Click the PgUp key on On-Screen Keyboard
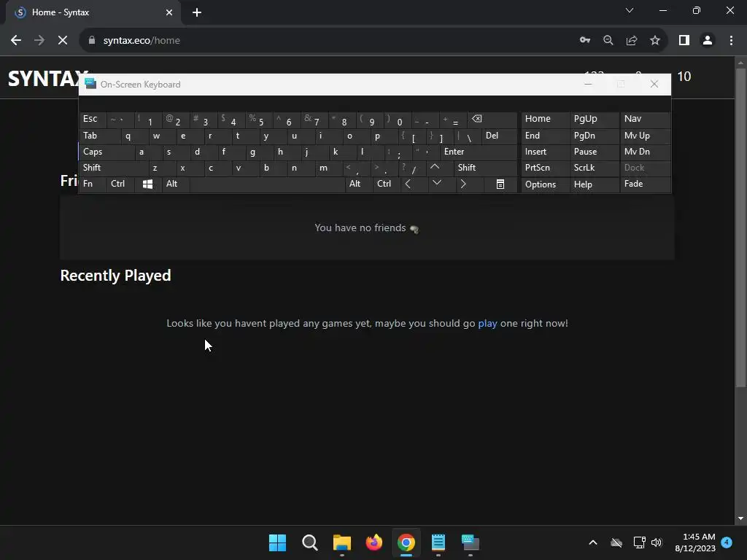Image resolution: width=747 pixels, height=560 pixels. coord(595,119)
